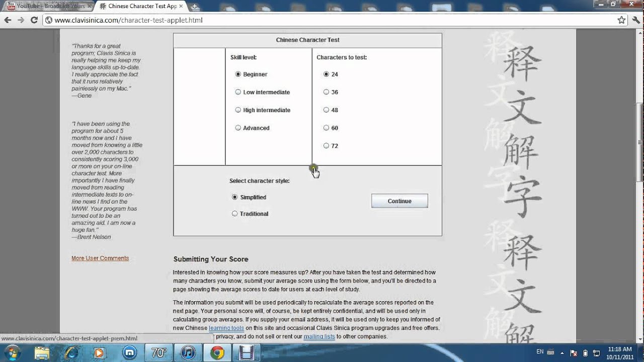Open a new browser tab
Screen dimensions: 644x362
195,7
